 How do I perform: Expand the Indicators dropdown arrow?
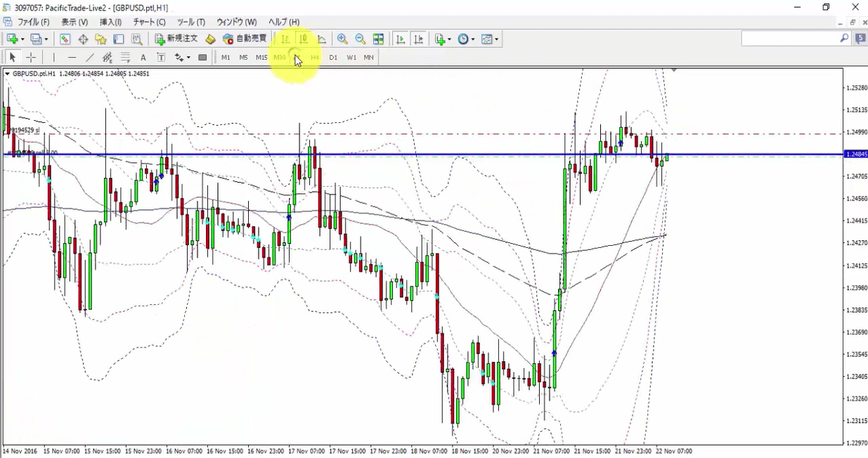[450, 39]
